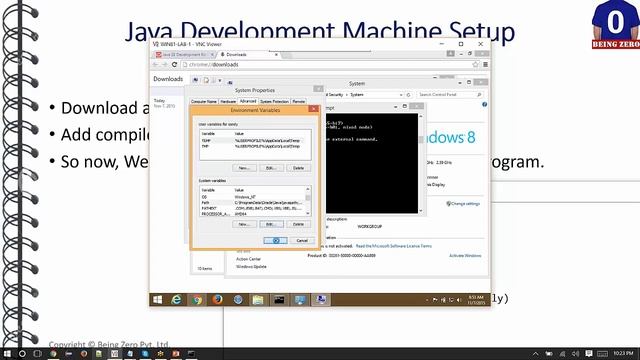
Task: Open PowerPoint on the host taskbar
Action: coord(176,353)
